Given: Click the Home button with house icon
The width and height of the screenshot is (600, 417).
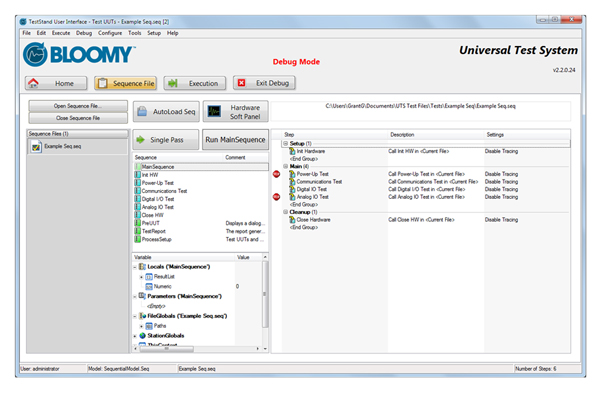Looking at the screenshot, I should click(53, 83).
